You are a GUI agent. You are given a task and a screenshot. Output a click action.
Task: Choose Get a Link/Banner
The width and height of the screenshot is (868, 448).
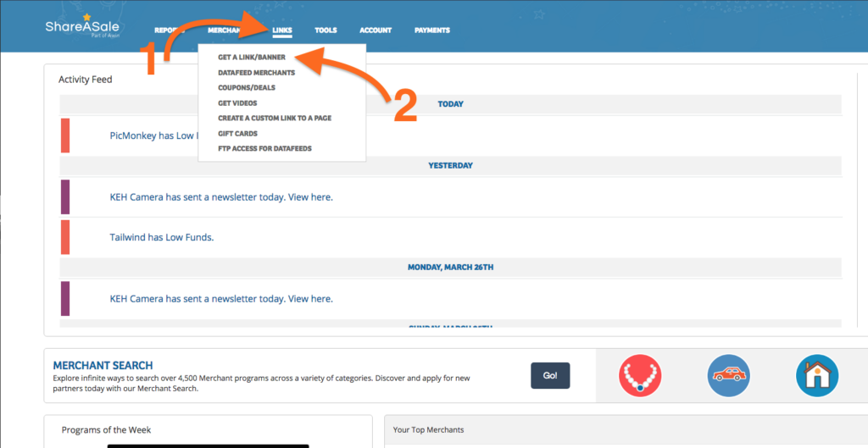pos(252,57)
